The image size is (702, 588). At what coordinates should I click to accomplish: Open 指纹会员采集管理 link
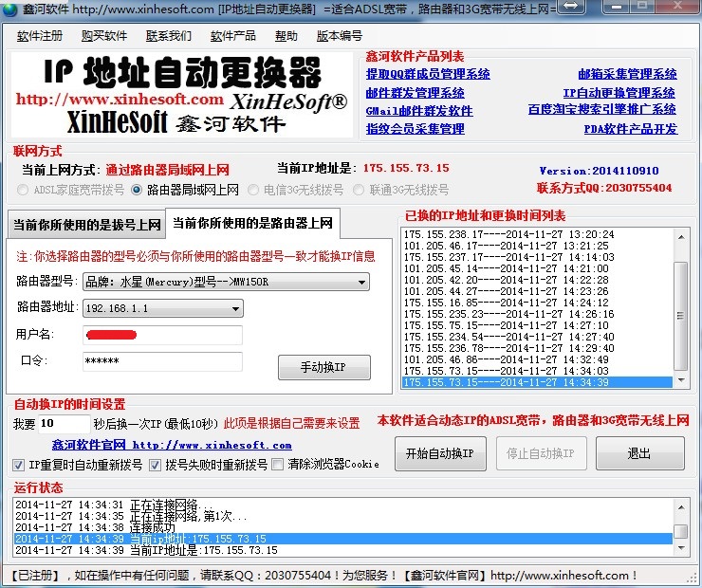point(415,129)
